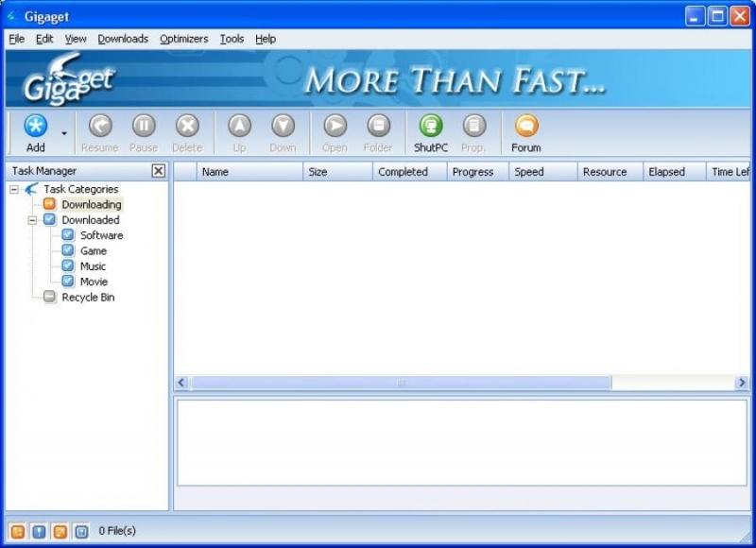Collapse the Task Categories tree node
756x548 pixels.
pos(15,190)
